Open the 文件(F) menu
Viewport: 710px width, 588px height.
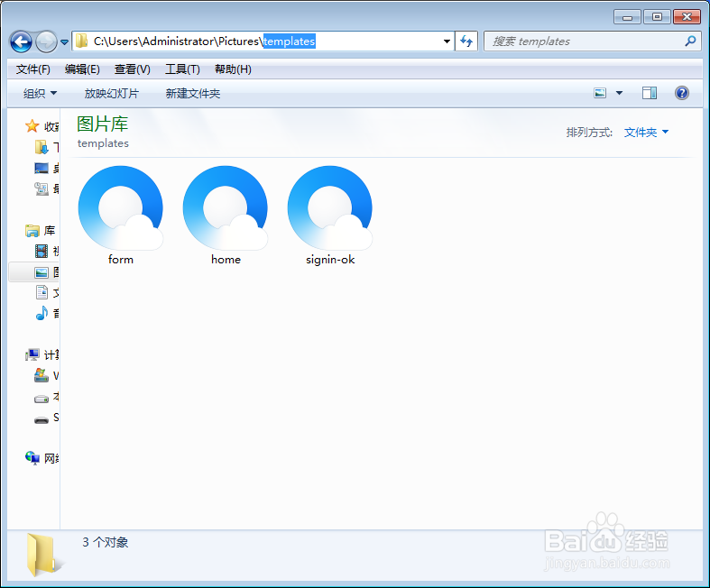pyautogui.click(x=33, y=69)
